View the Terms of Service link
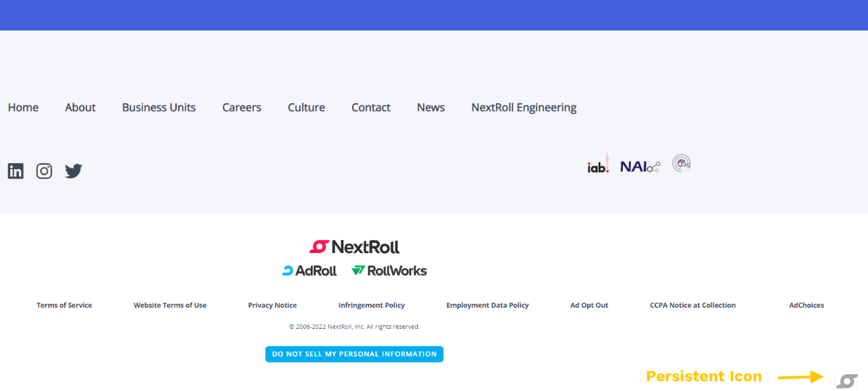The image size is (868, 391). coord(64,305)
